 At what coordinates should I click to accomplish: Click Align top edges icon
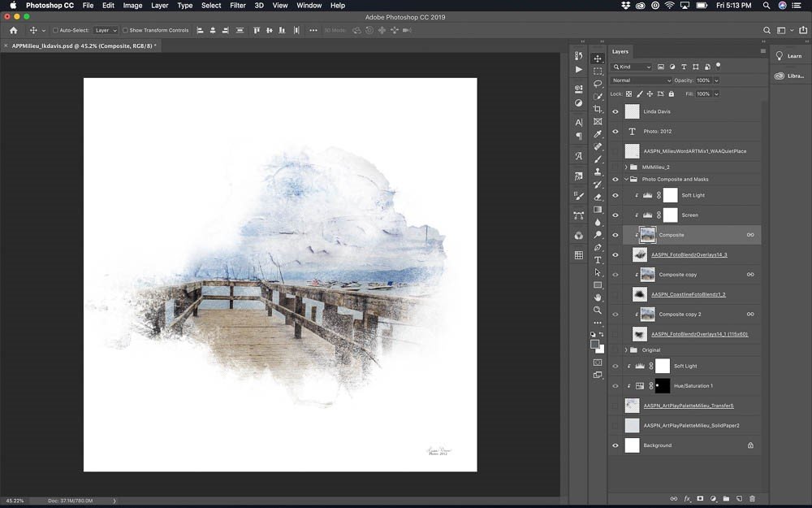pos(257,31)
